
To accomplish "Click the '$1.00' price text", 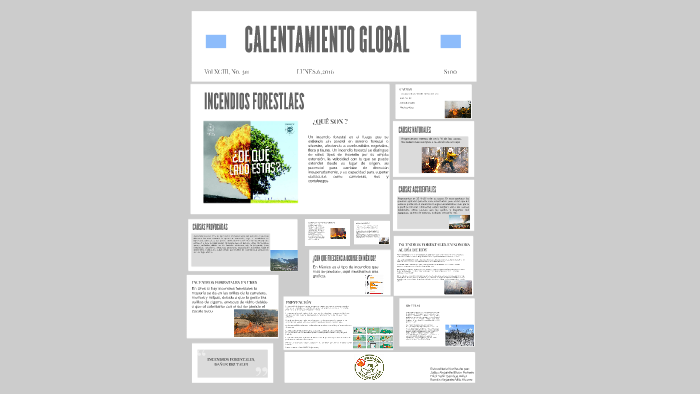I will tap(450, 71).
